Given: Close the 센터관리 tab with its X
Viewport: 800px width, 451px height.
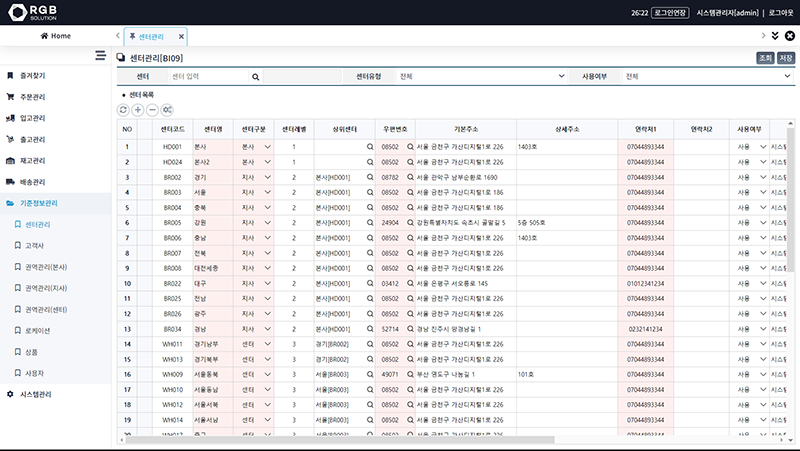Looking at the screenshot, I should tap(181, 36).
